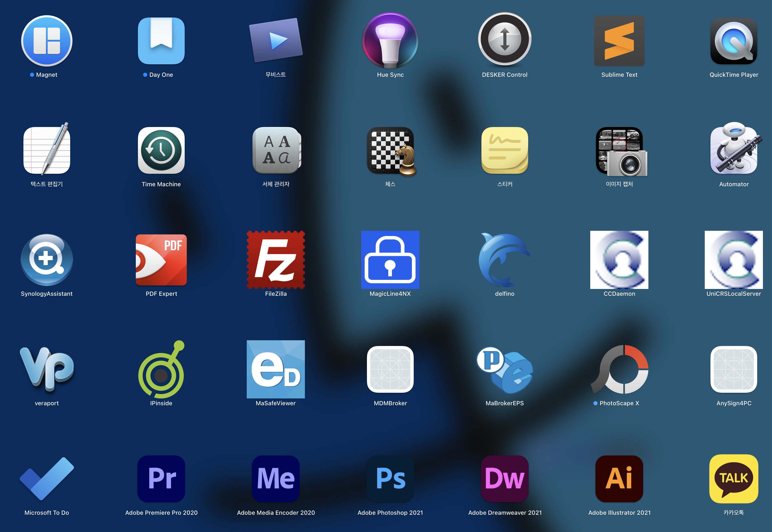Open Adobe Photoshop 2021
This screenshot has height=532, width=772.
(390, 479)
